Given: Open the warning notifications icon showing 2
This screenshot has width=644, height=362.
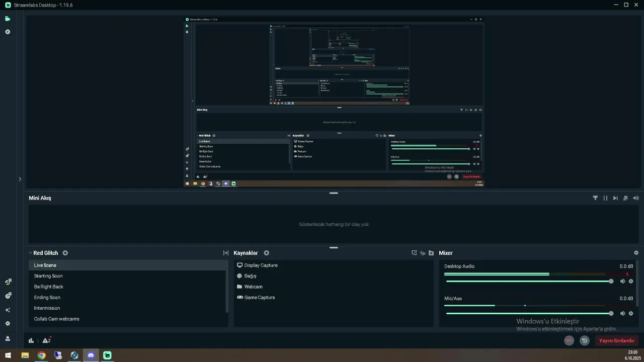Looking at the screenshot, I should (x=47, y=340).
